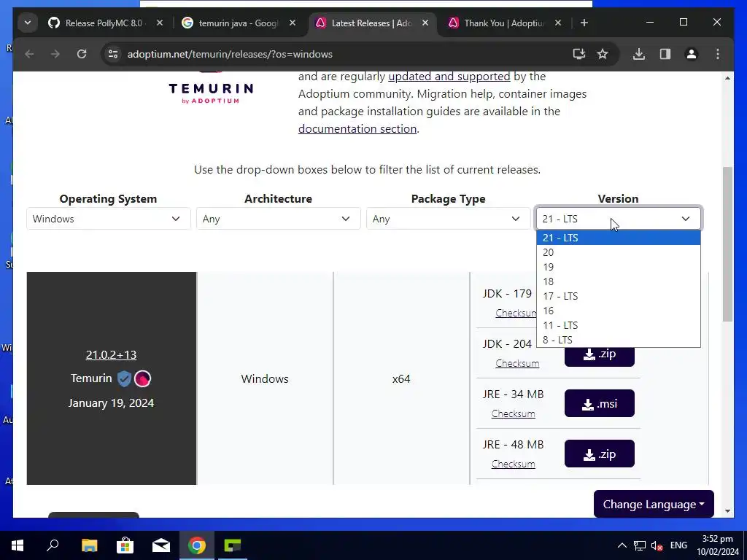Click the install app icon in address bar
This screenshot has width=747, height=560.
point(578,54)
